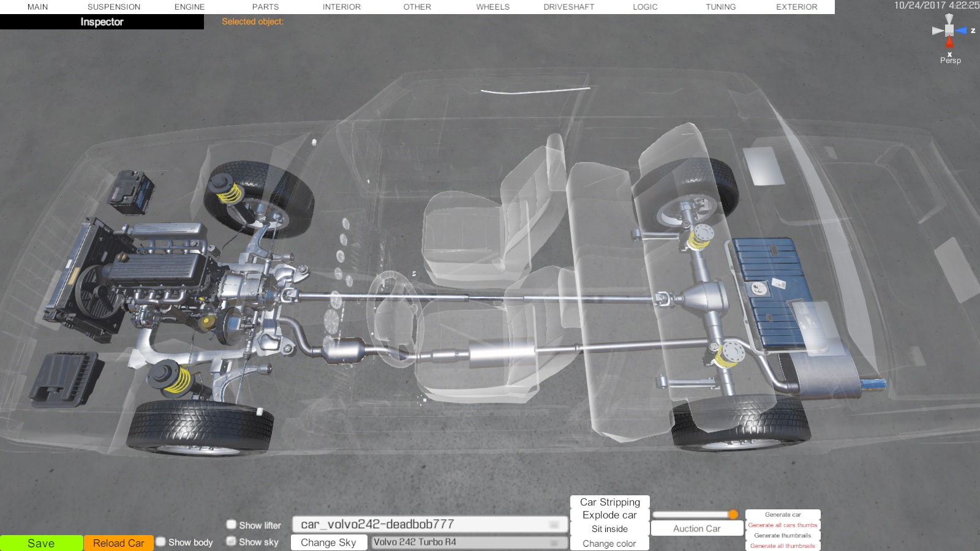
Task: Click the blue Z-axis cone on the gizmo
Action: tap(961, 31)
